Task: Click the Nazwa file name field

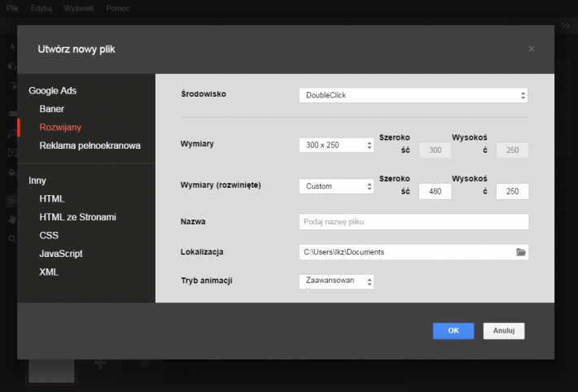Action: (414, 222)
